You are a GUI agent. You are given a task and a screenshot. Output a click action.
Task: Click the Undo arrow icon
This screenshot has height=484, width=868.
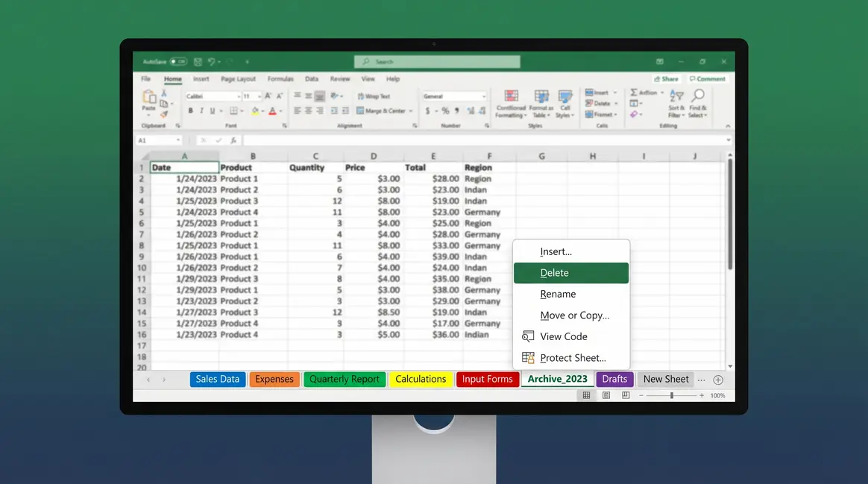[212, 61]
